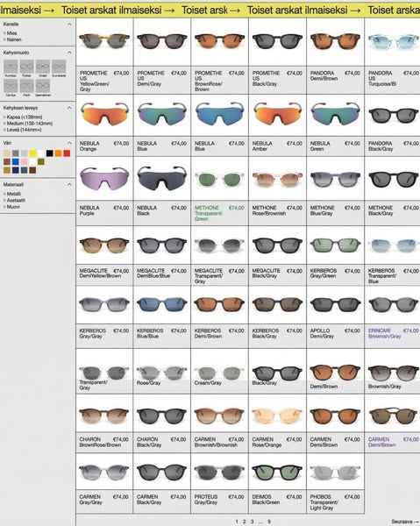Open PROMETHEUS YellowGreen/Gray sunglasses image
The image size is (420, 526).
click(x=104, y=42)
